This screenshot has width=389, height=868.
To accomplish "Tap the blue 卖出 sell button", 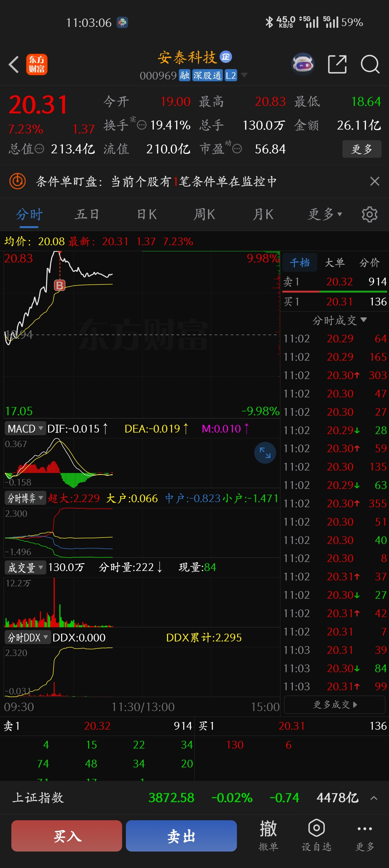I will coord(181,836).
